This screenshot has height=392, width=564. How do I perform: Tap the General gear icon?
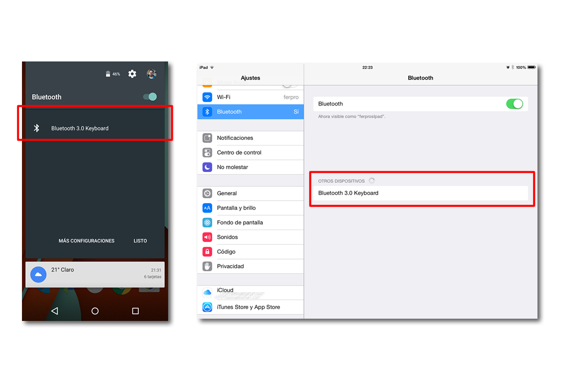point(207,193)
